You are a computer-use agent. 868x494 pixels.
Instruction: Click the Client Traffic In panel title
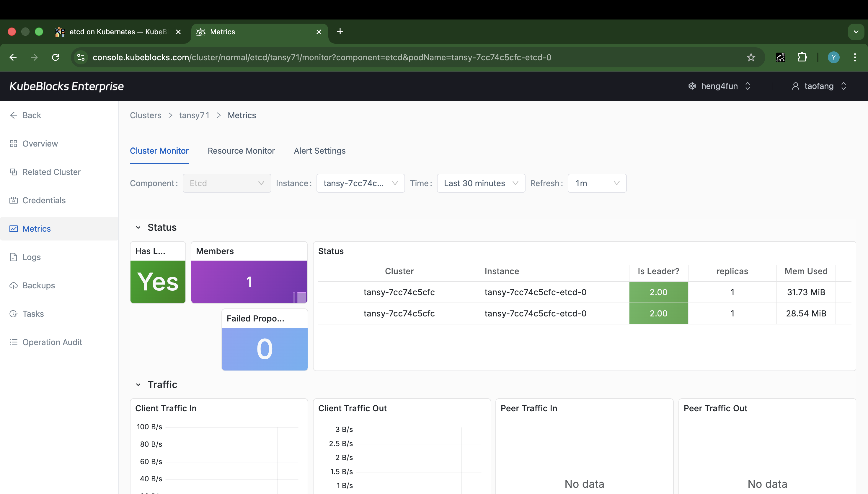(166, 408)
